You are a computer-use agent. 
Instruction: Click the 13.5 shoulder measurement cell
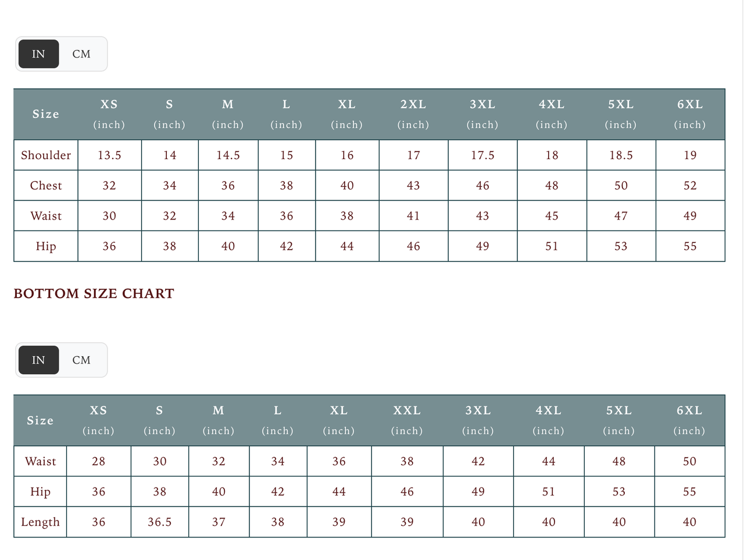tap(109, 155)
